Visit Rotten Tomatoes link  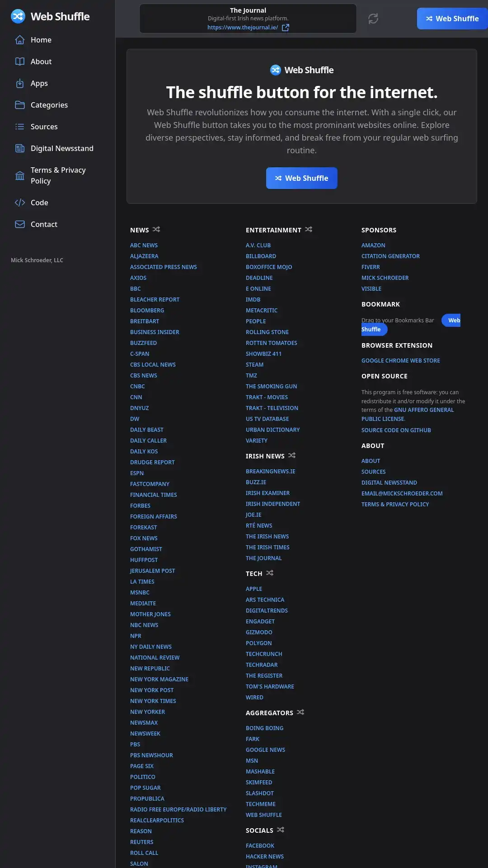click(271, 343)
